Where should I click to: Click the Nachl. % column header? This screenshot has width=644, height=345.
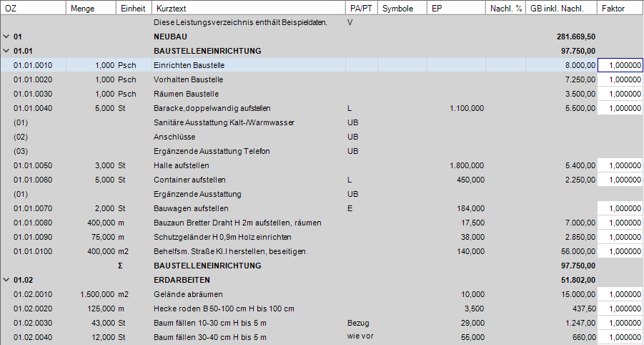(x=505, y=8)
